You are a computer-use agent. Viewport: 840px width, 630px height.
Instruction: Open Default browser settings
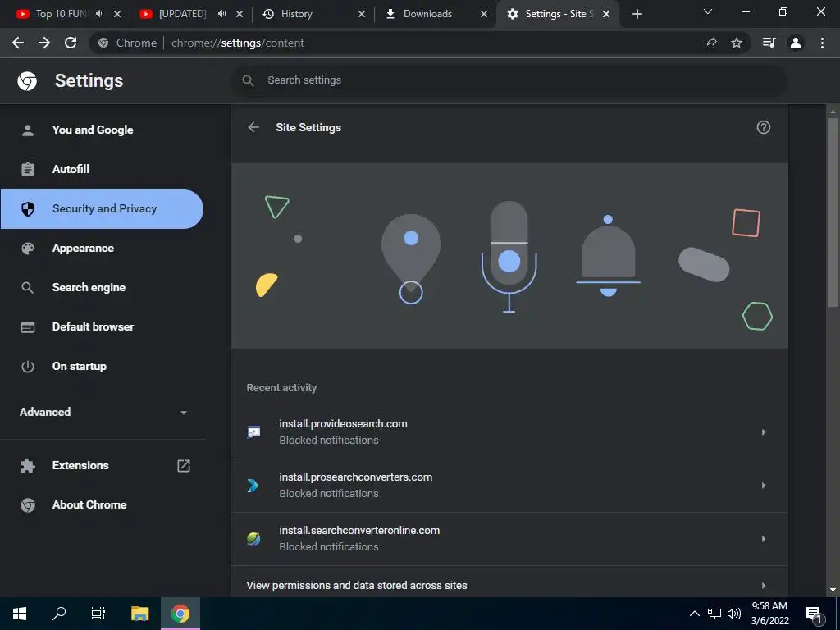94,326
